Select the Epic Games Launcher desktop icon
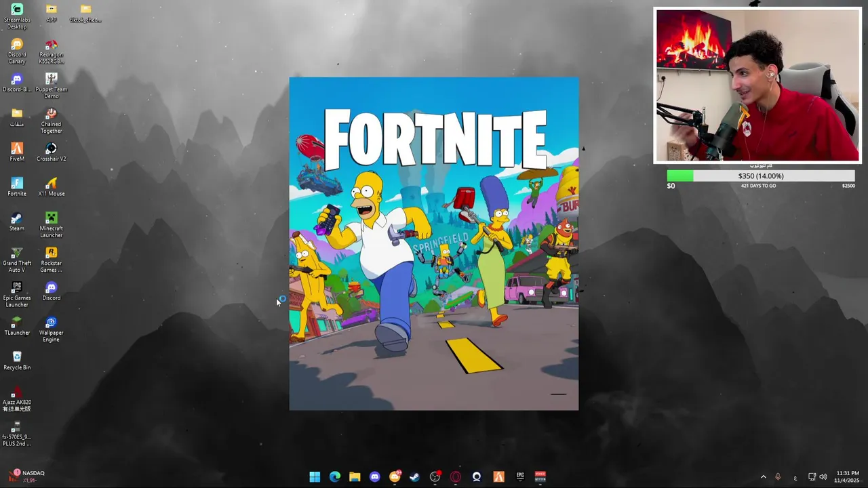This screenshot has width=868, height=488. [17, 294]
